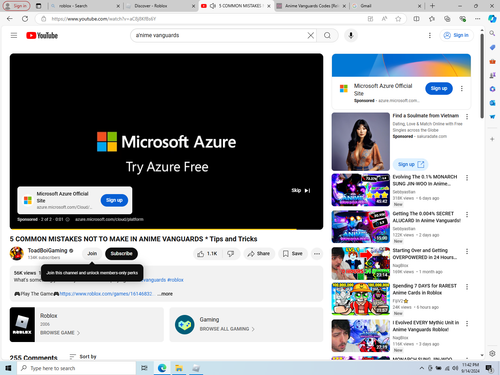The height and width of the screenshot is (375, 500).
Task: Join the ToadBoiGaming channel
Action: tap(92, 254)
